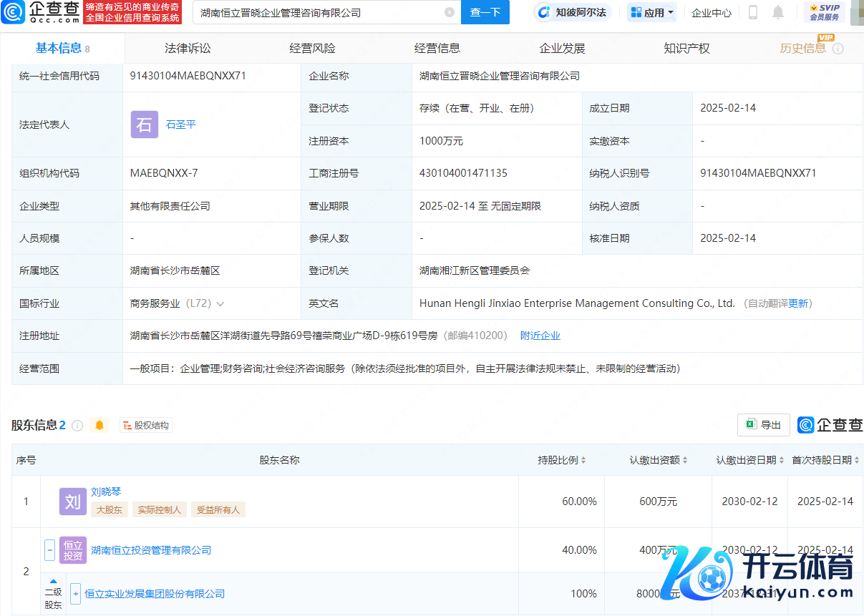Open 股权结构 equity structure chart
Viewport: 864px width, 616px height.
(x=146, y=426)
